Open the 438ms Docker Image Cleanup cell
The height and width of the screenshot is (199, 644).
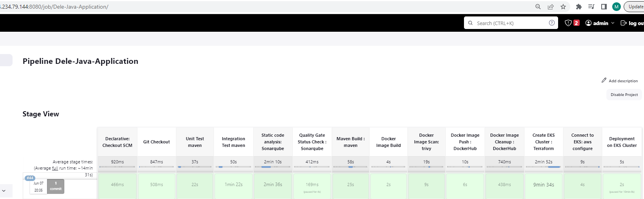[504, 186]
